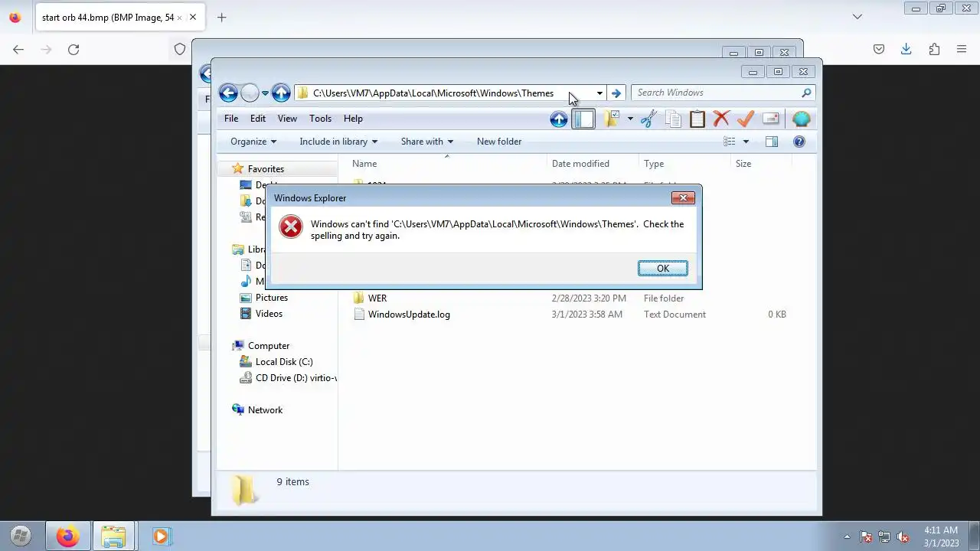Open the Firefox list all tabs dropdown
Screen dimensions: 980x551
point(857,17)
